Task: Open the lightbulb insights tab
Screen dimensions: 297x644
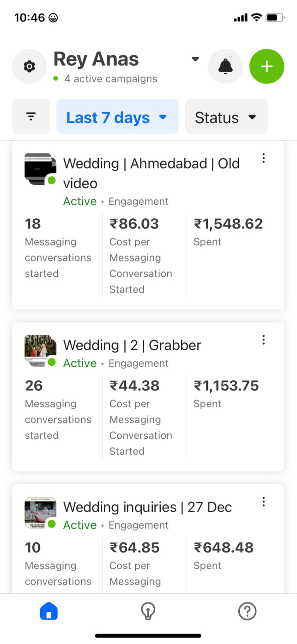Action: tap(148, 611)
